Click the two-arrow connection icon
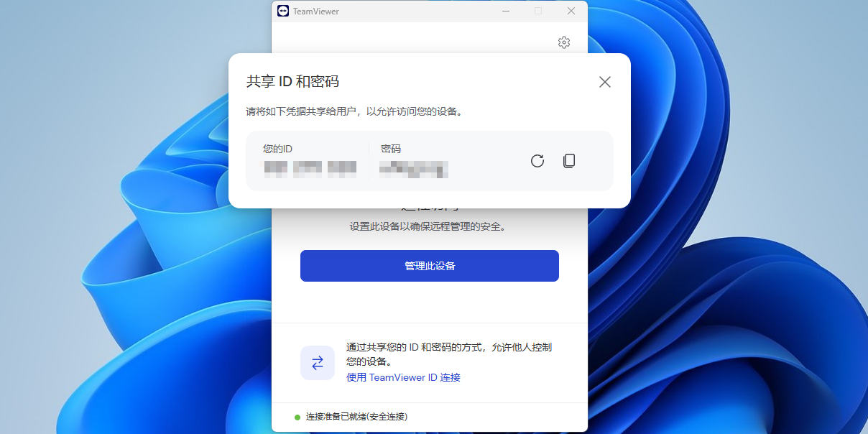The image size is (868, 434). point(318,363)
